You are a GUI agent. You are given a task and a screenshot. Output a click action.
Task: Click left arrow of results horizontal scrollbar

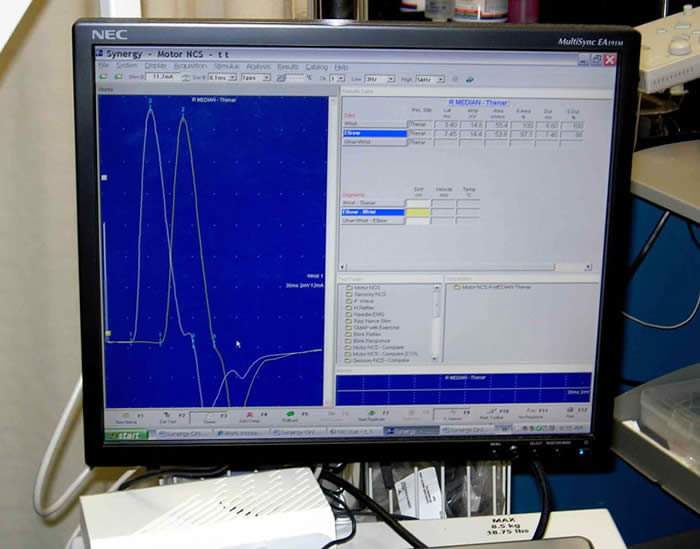click(x=342, y=267)
